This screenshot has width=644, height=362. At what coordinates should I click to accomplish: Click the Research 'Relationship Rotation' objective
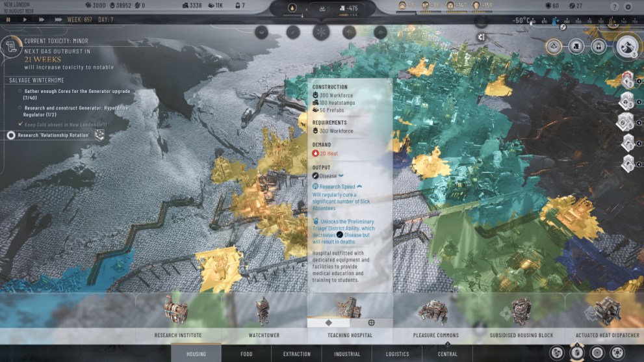(55, 135)
